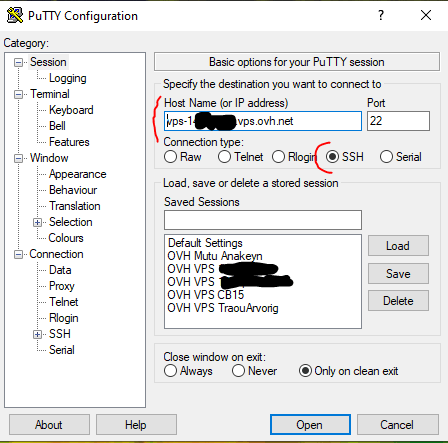Choose Telnet connection type radio button
The image size is (448, 443).
pos(224,157)
